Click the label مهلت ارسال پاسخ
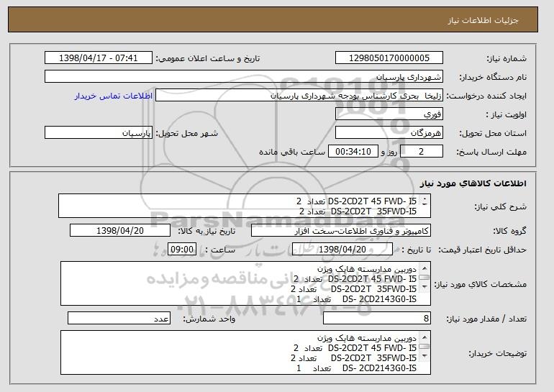 [x=491, y=152]
